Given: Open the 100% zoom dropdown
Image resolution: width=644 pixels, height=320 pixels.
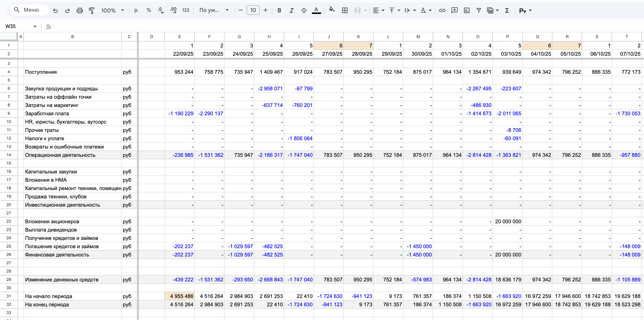Looking at the screenshot, I should click(112, 11).
